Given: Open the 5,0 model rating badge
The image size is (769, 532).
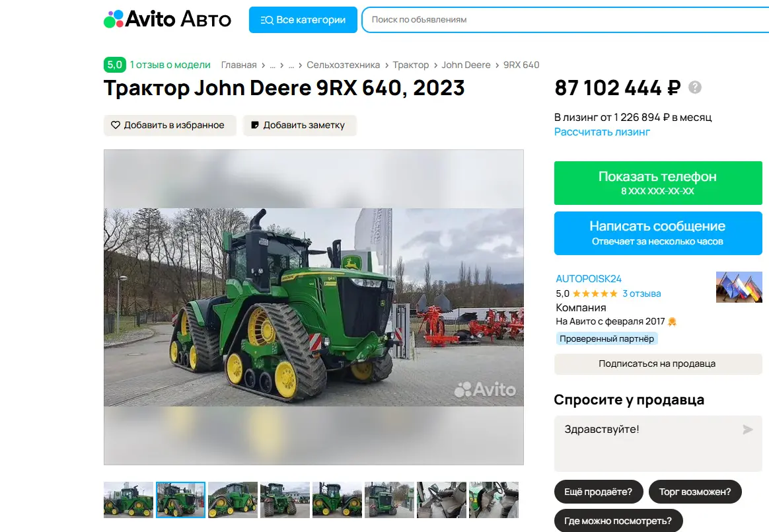Looking at the screenshot, I should coord(115,65).
